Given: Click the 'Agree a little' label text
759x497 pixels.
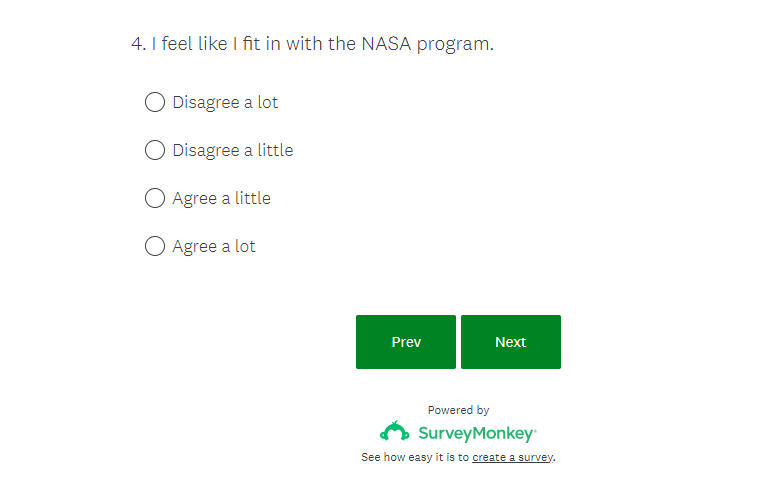Looking at the screenshot, I should [221, 198].
